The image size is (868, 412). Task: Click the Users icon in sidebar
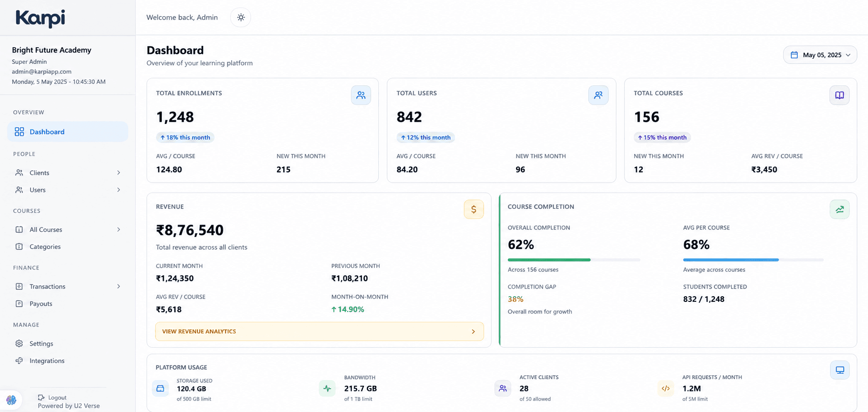pos(19,190)
